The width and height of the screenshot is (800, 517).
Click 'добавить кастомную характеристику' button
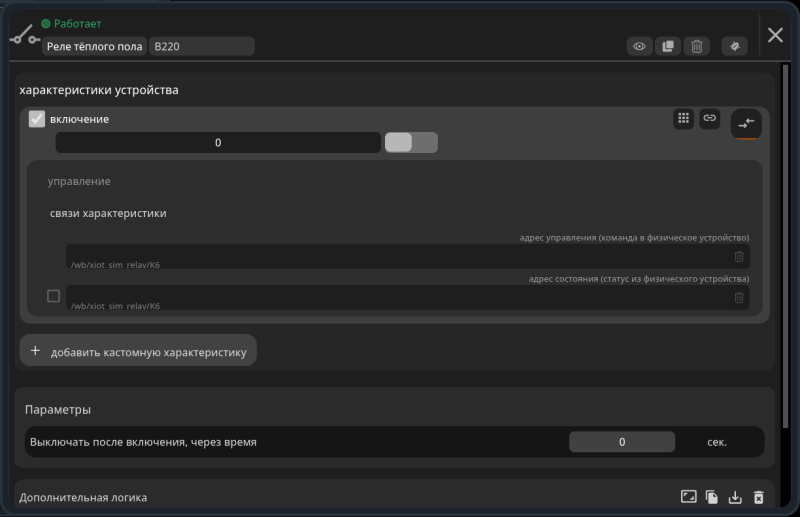pyautogui.click(x=138, y=350)
